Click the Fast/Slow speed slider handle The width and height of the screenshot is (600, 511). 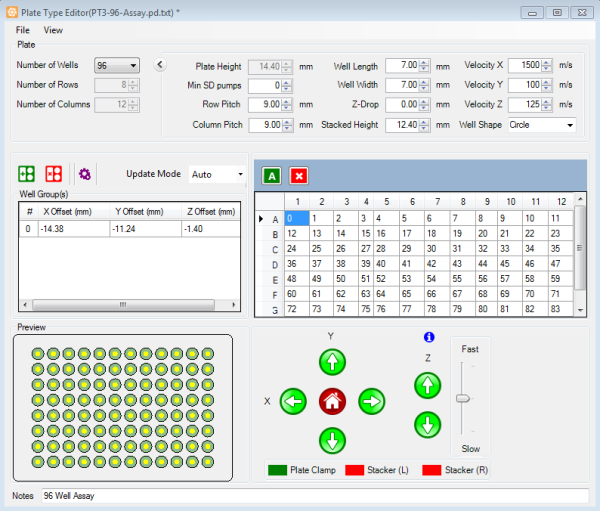tap(463, 398)
